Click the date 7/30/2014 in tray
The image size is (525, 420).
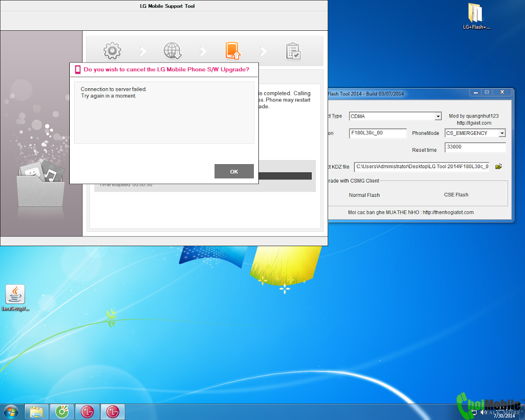pyautogui.click(x=504, y=416)
